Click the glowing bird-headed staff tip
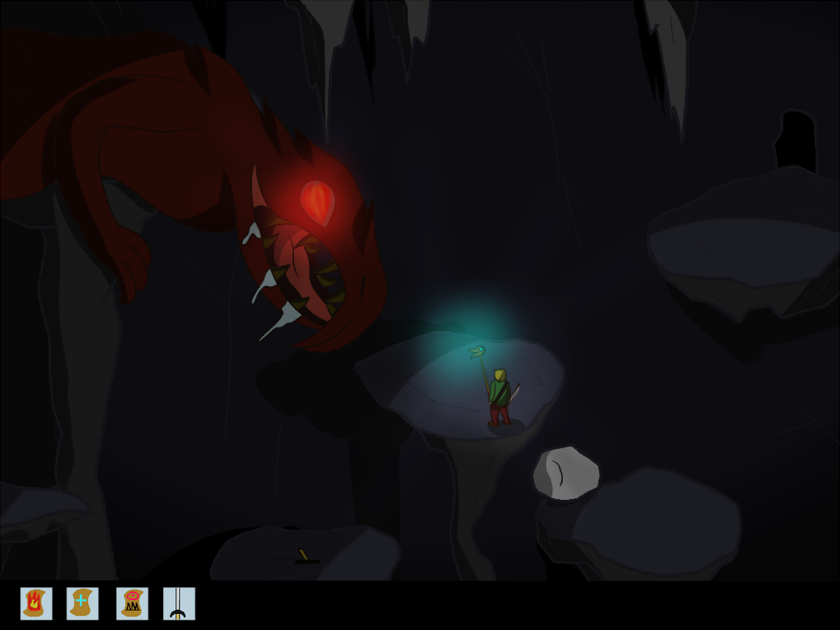The height and width of the screenshot is (630, 840). [477, 351]
